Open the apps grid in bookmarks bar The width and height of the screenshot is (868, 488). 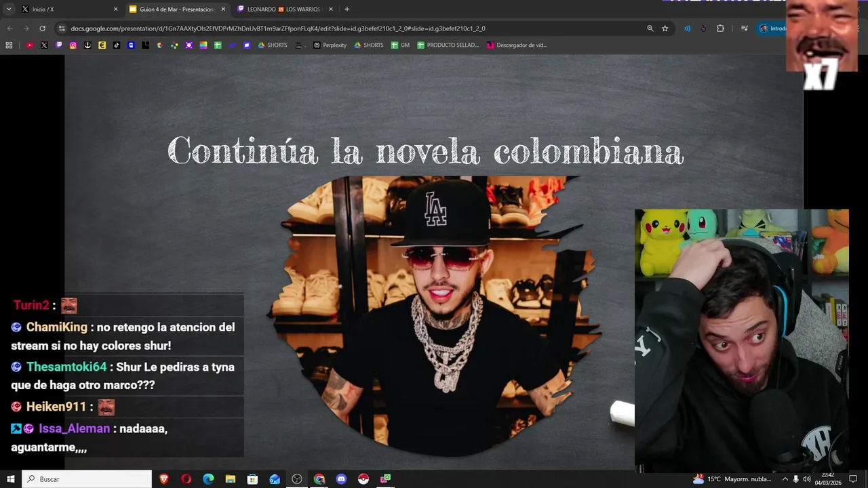(x=9, y=45)
